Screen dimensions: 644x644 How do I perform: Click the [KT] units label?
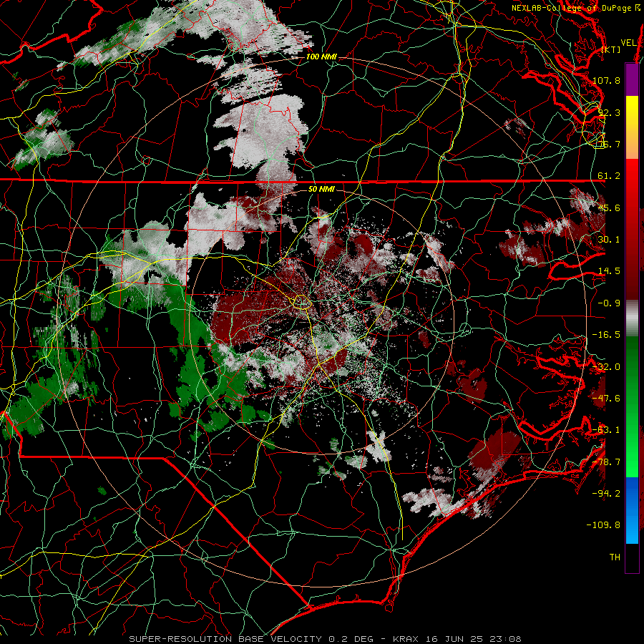click(x=611, y=49)
